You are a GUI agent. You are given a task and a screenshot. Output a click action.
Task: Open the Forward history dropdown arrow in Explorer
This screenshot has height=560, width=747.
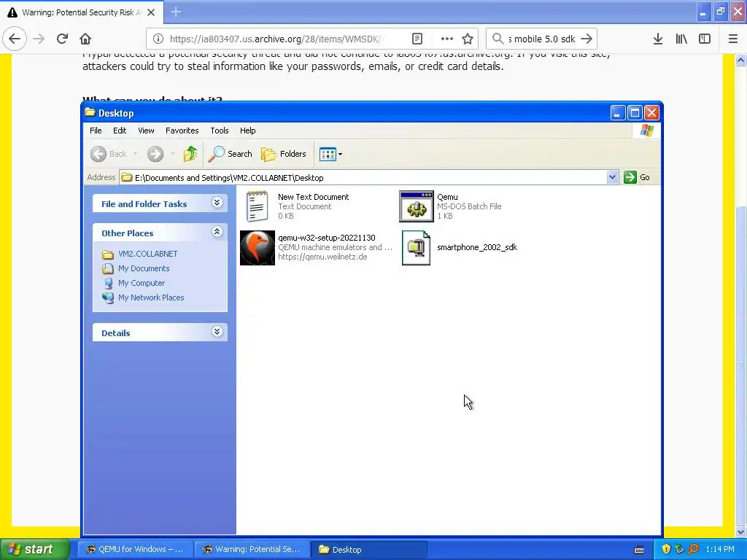(x=172, y=154)
